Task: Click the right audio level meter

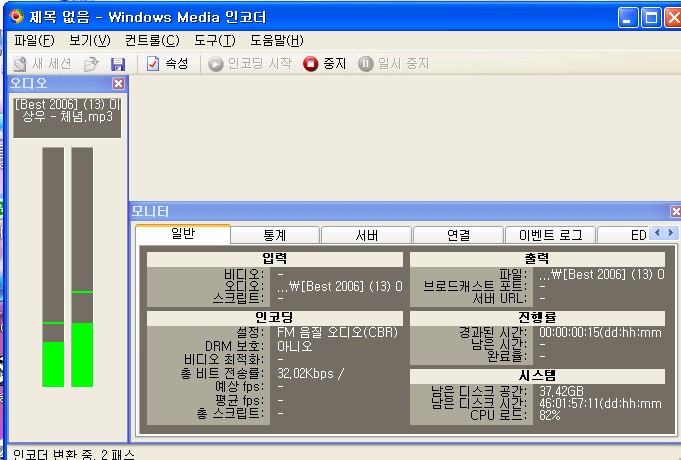Action: [82, 267]
